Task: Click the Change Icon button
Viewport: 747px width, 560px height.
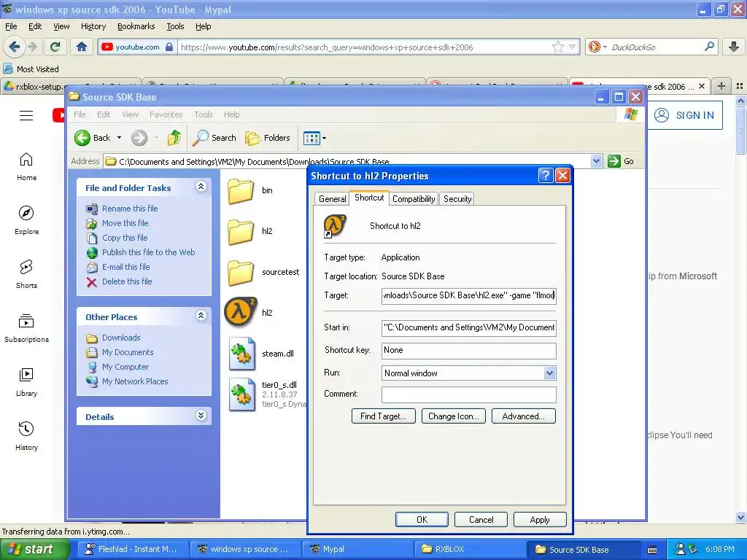Action: tap(453, 416)
